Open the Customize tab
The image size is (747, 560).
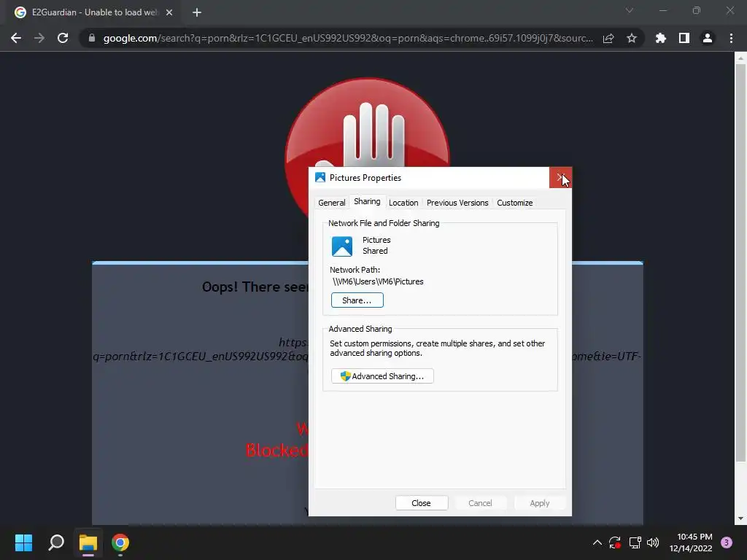[514, 203]
